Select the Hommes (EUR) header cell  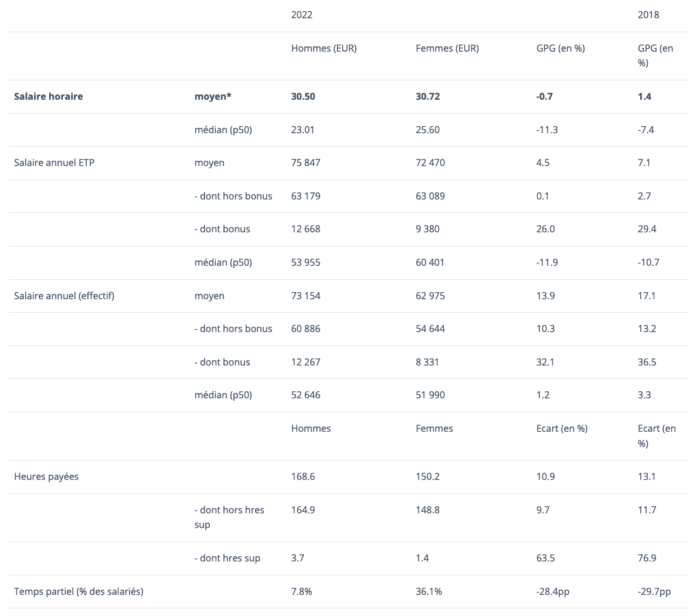click(x=324, y=48)
